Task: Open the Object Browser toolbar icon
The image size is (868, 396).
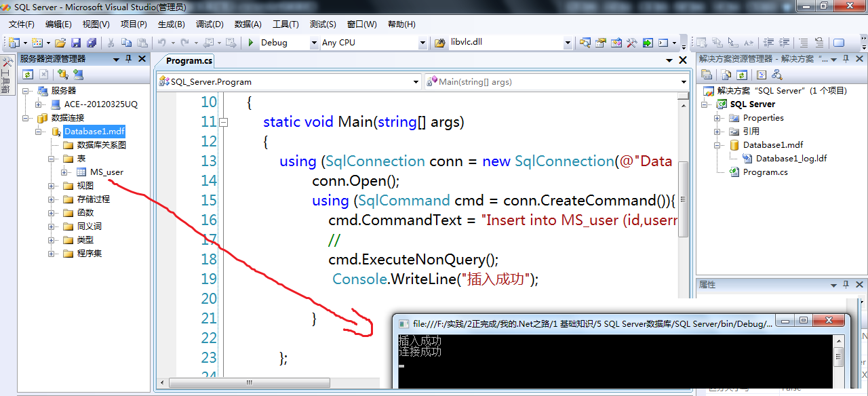Action: (616, 42)
